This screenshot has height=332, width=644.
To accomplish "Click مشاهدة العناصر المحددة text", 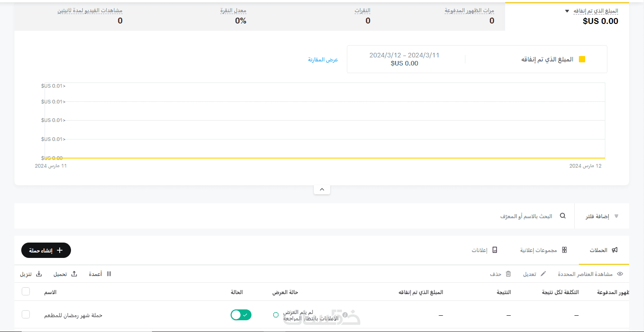I will tap(585, 274).
